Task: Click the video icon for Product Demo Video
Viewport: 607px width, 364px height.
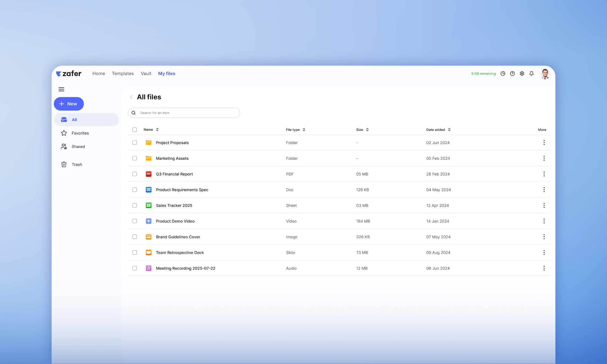Action: tap(148, 221)
